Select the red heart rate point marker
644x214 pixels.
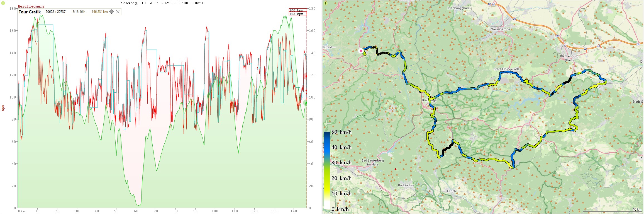click(x=306, y=76)
